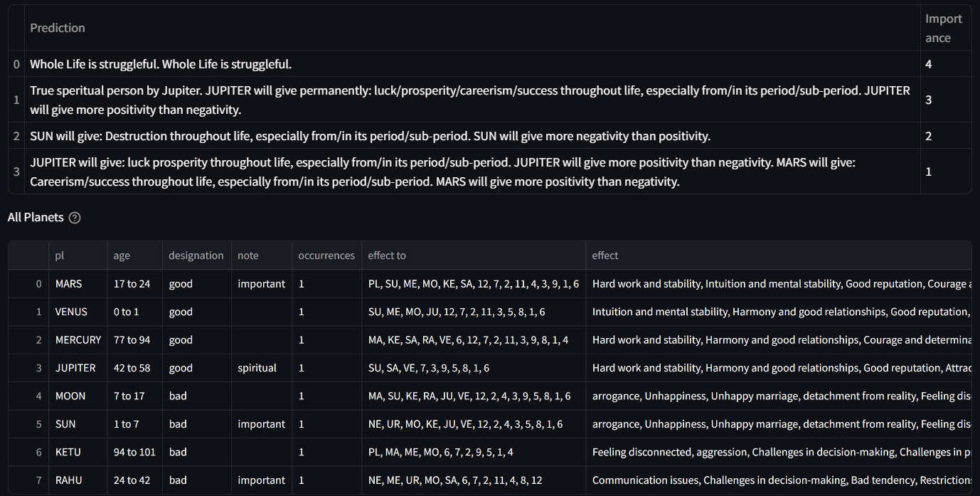The height and width of the screenshot is (496, 980).
Task: Click the 'age' column header
Action: (135, 255)
